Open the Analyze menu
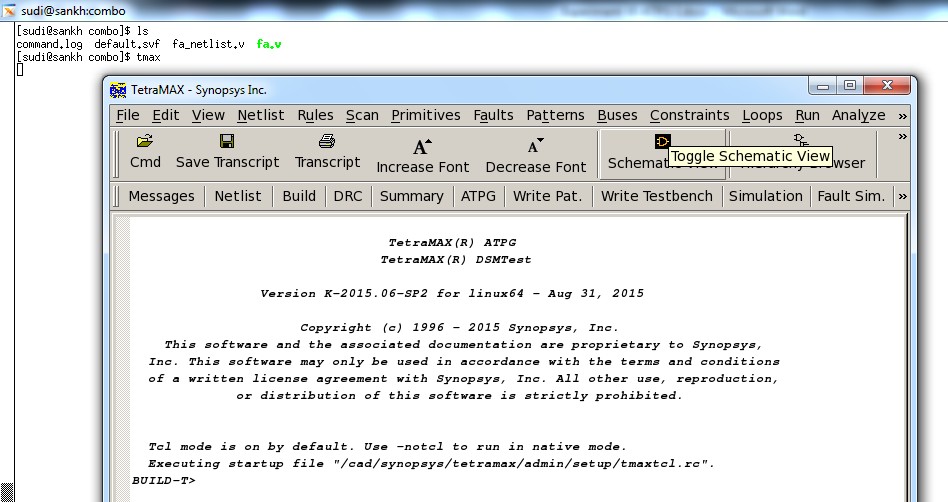This screenshot has width=948, height=502. point(859,115)
